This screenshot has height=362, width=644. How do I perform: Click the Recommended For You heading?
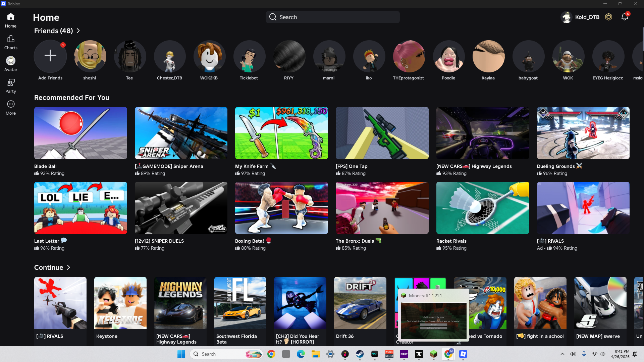coord(72,98)
